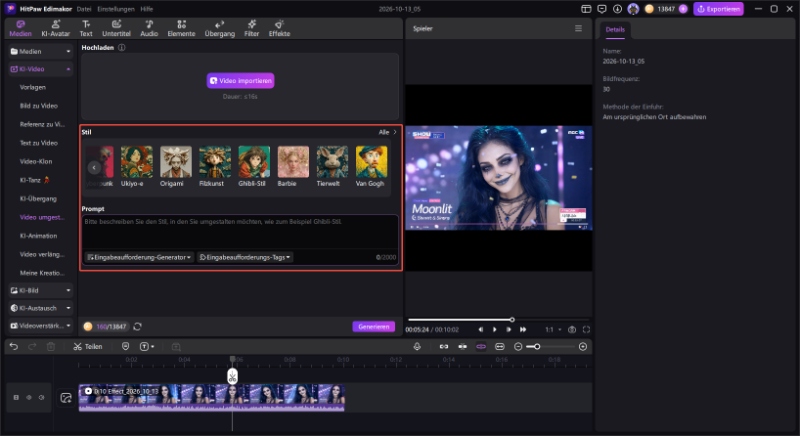Click the Generieren button
The image size is (800, 436).
pyautogui.click(x=373, y=326)
